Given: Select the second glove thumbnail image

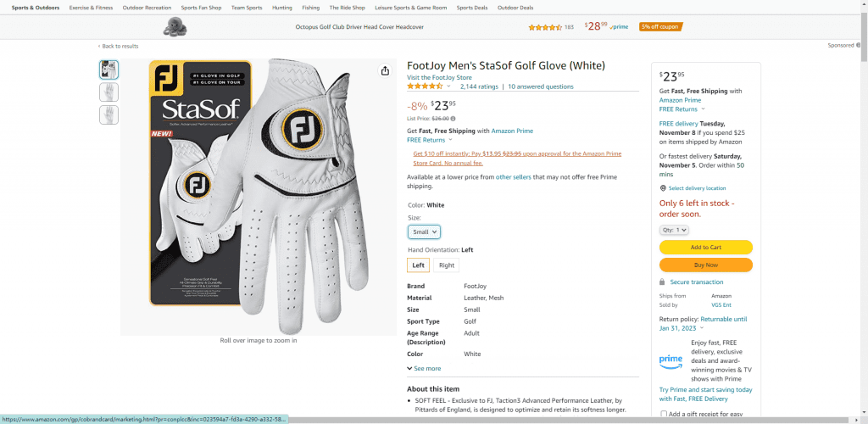Looking at the screenshot, I should pos(108,92).
